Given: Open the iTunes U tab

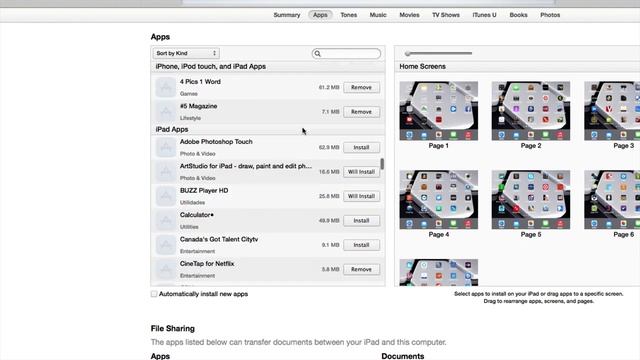Looking at the screenshot, I should (484, 15).
